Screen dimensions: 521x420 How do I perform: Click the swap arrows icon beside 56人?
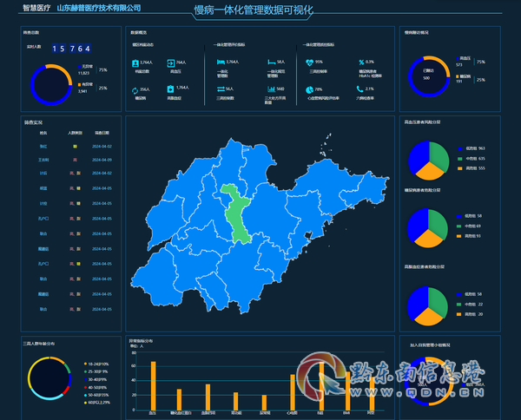[x=221, y=89]
